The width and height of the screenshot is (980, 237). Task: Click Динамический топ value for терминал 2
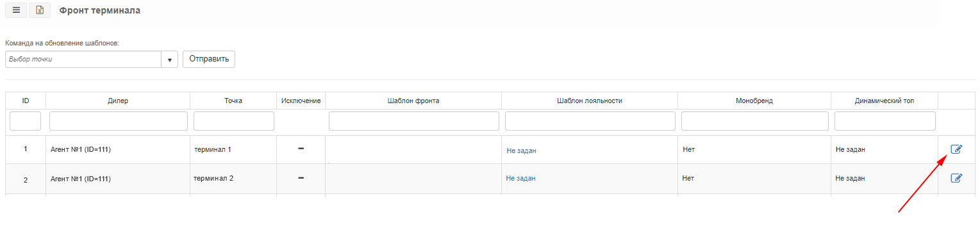click(851, 179)
